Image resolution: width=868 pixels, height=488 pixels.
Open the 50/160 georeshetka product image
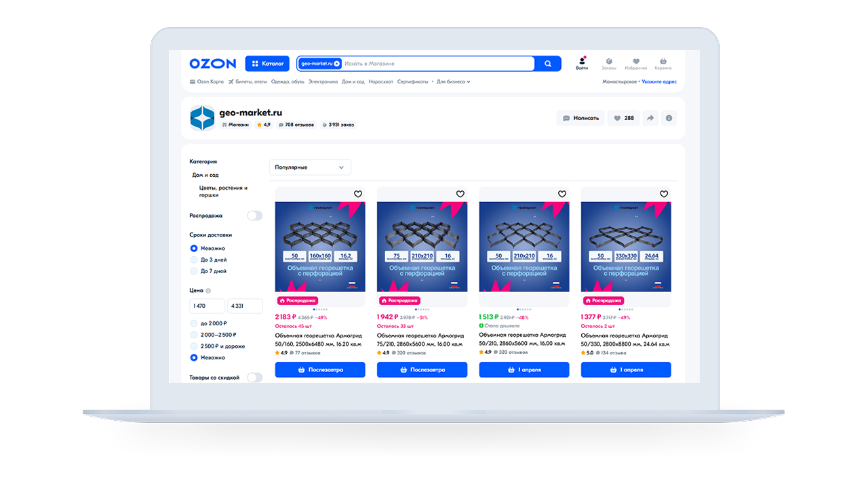coord(320,247)
